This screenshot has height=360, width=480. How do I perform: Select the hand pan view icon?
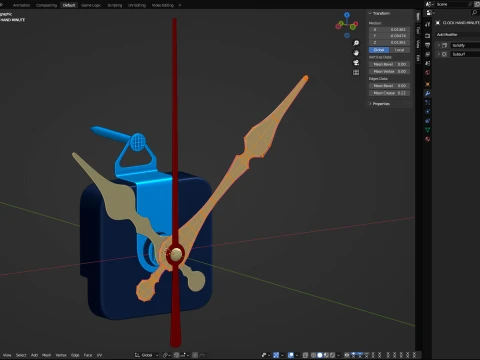[356, 53]
